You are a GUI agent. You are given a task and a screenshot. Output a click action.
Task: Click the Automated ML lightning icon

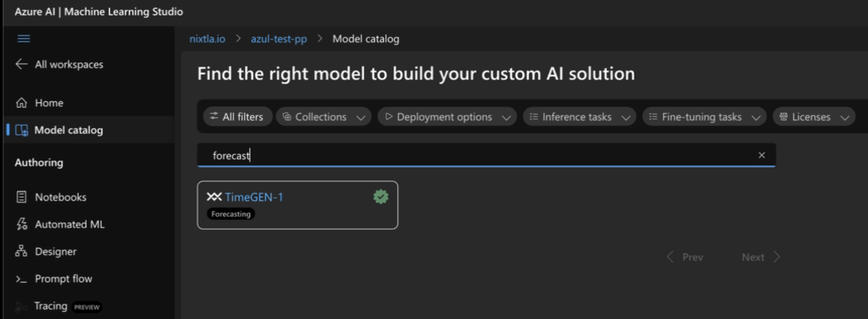coord(21,224)
